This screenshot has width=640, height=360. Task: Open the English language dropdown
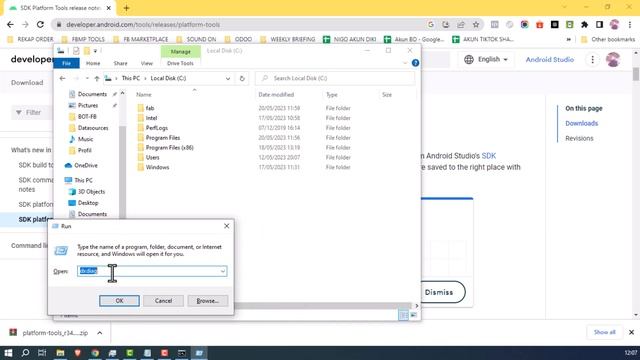[x=486, y=60]
